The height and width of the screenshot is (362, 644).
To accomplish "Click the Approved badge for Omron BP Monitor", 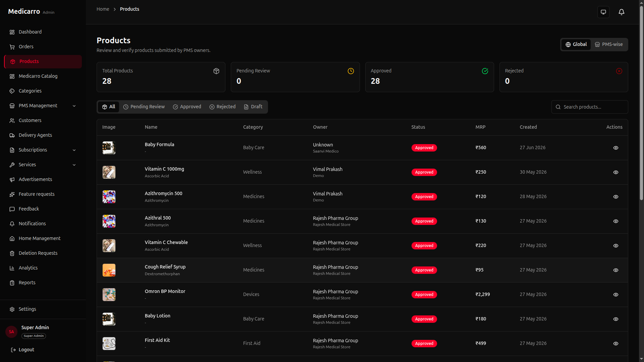I will click(424, 295).
